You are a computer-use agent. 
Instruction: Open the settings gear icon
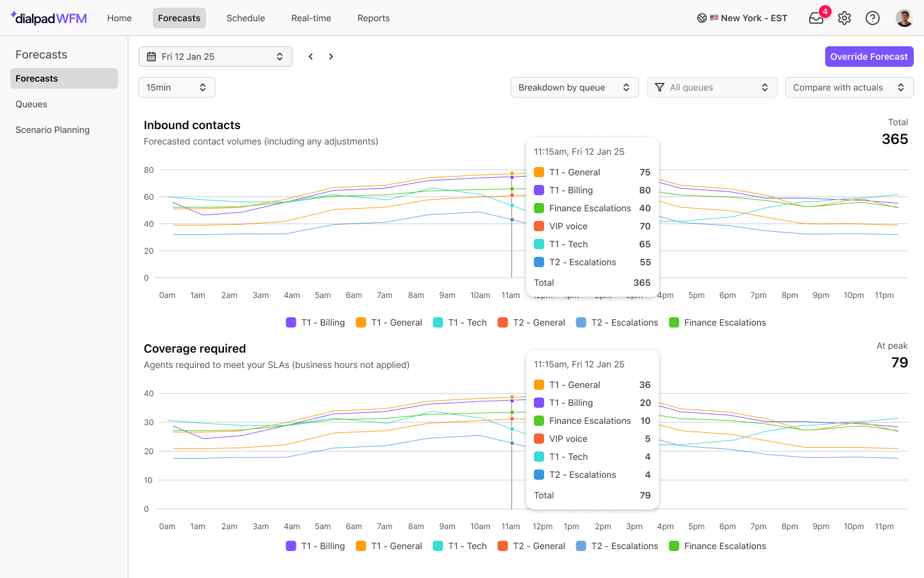[844, 18]
